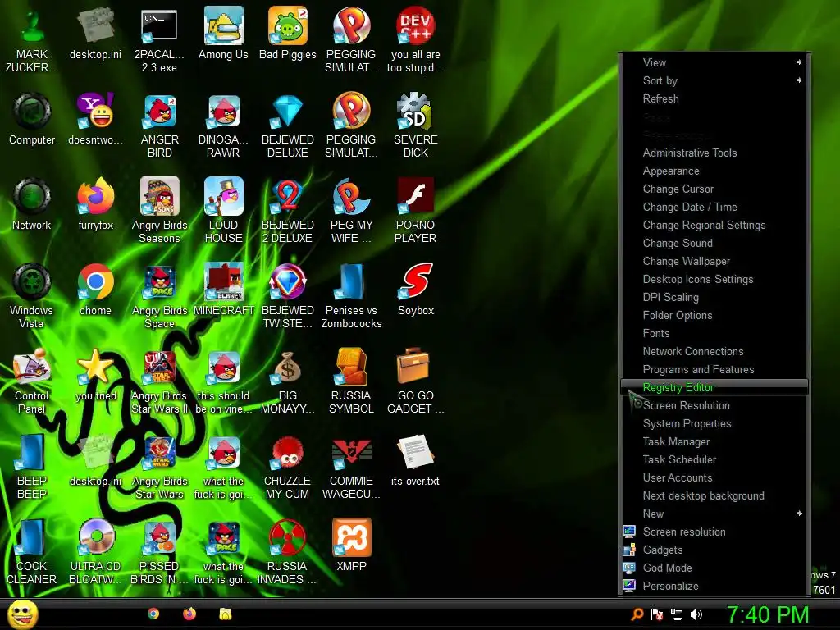The height and width of the screenshot is (630, 840).
Task: Select the BEJEWED DELUXE gem icon
Action: point(288,126)
